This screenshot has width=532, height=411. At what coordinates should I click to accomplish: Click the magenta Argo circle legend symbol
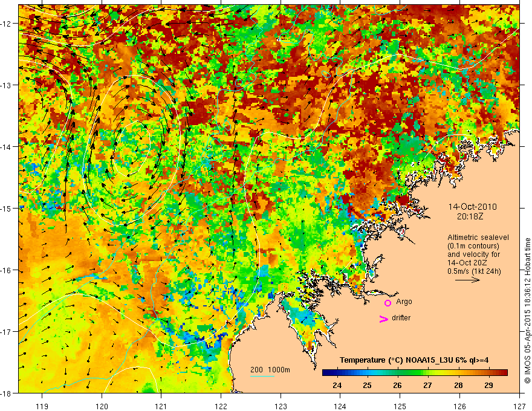coord(388,303)
